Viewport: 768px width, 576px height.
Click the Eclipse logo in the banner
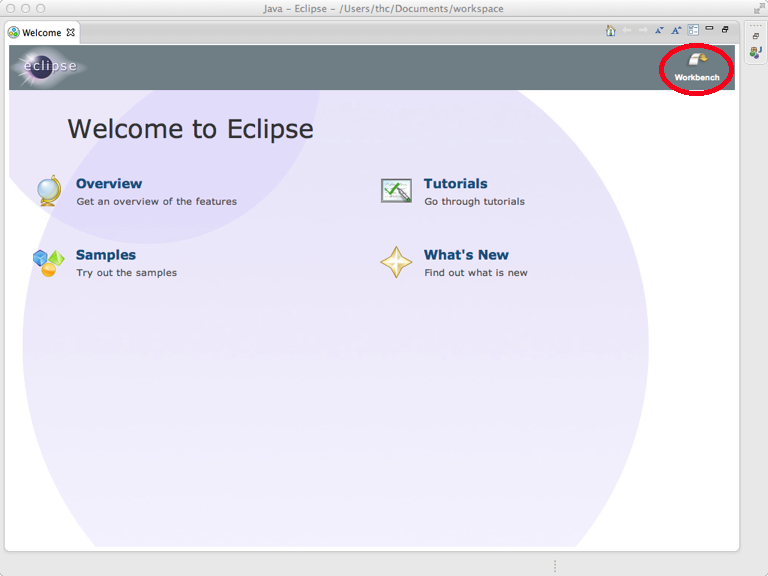point(50,67)
